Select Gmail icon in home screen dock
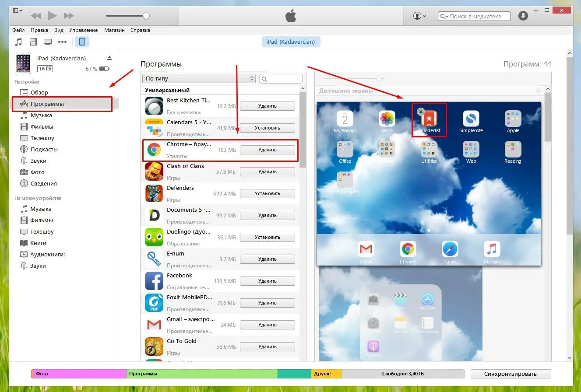The height and width of the screenshot is (392, 581). click(x=366, y=249)
